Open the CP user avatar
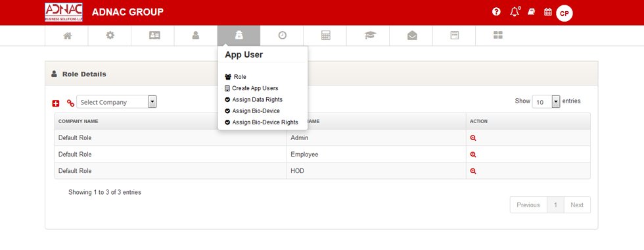Screen dimensions: 644x250 pos(564,14)
